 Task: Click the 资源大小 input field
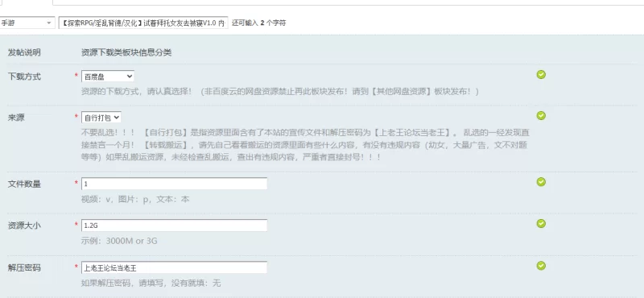(x=174, y=226)
